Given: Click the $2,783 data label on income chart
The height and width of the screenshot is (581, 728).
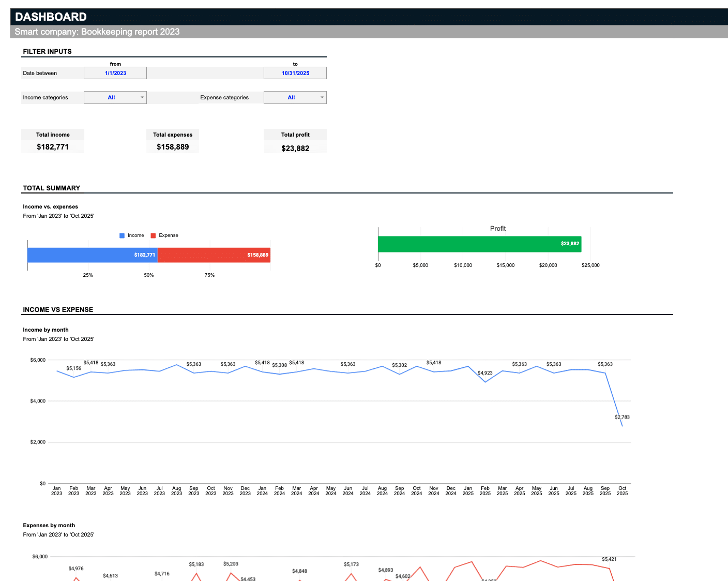Looking at the screenshot, I should (x=622, y=417).
